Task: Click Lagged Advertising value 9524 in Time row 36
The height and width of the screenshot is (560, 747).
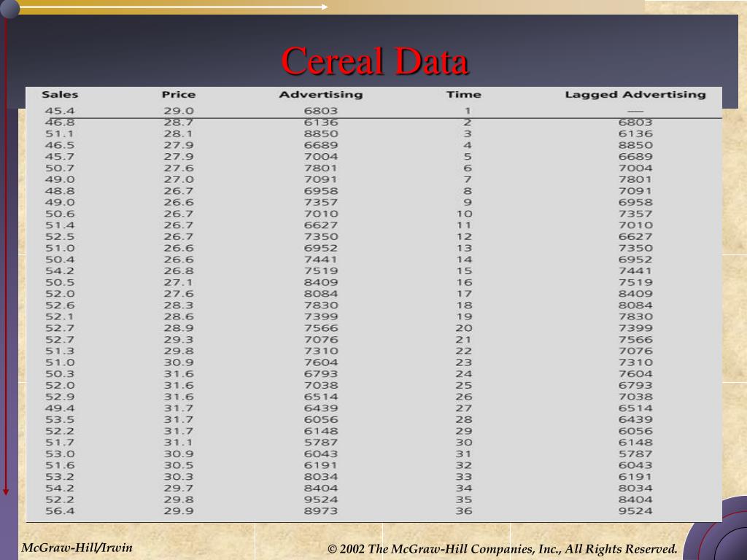Action: 635,511
